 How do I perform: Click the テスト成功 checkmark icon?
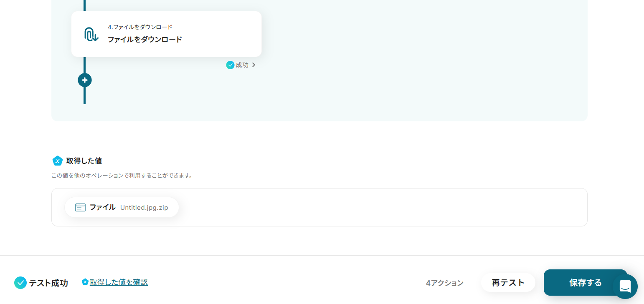coord(20,283)
